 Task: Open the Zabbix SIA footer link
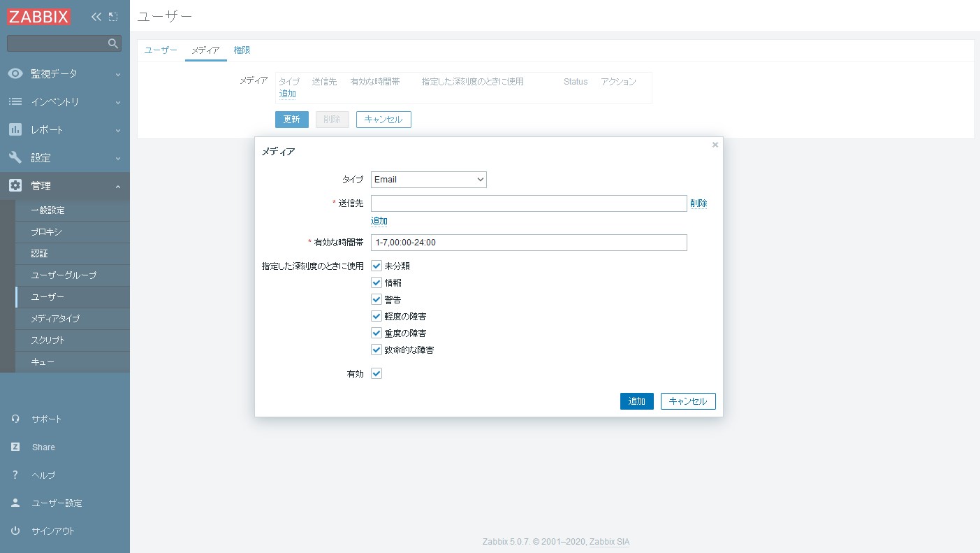610,542
